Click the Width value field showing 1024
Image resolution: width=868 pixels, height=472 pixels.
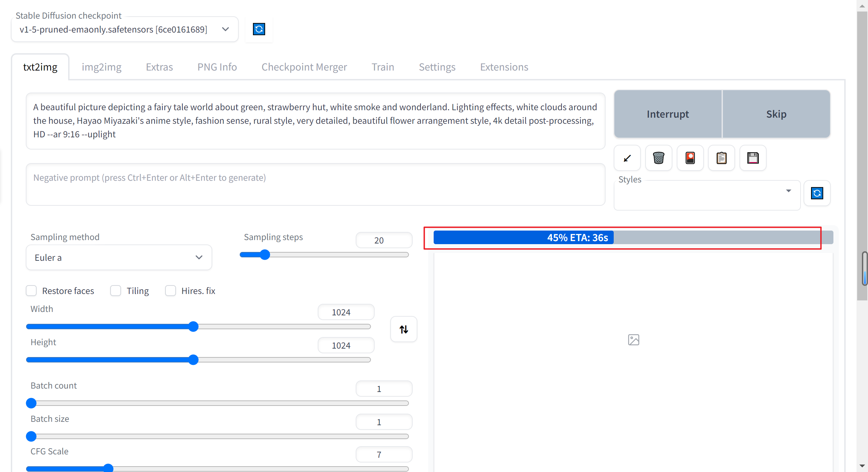pos(346,312)
